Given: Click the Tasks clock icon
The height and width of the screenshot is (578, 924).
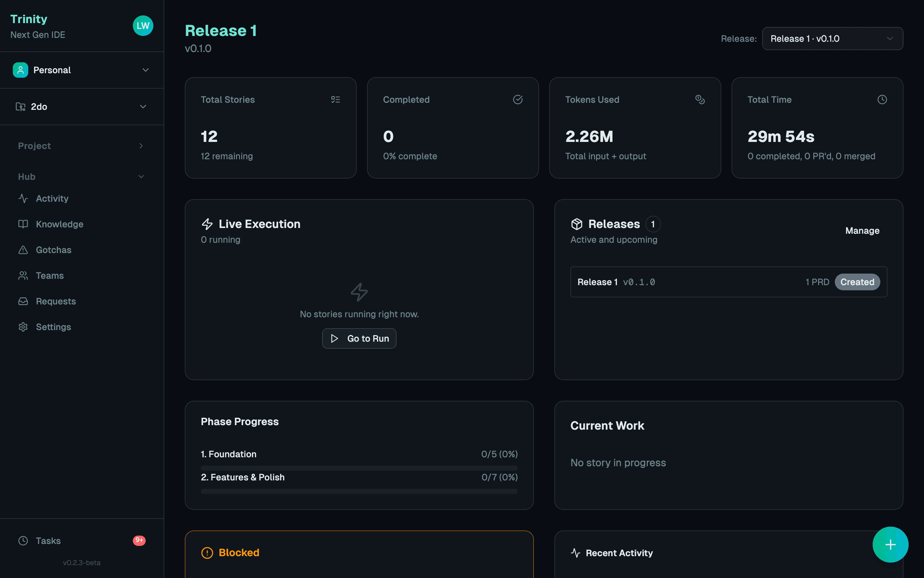Looking at the screenshot, I should coord(23,540).
